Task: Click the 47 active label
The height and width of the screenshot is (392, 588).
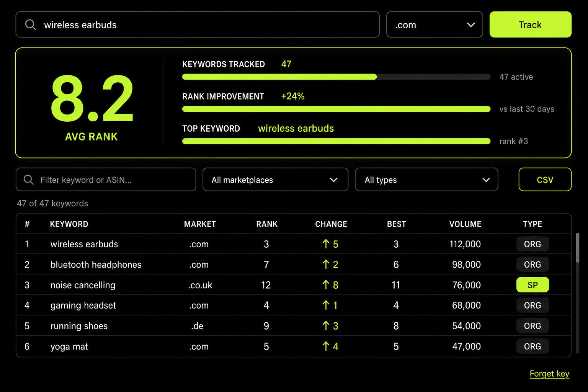Action: (x=516, y=77)
